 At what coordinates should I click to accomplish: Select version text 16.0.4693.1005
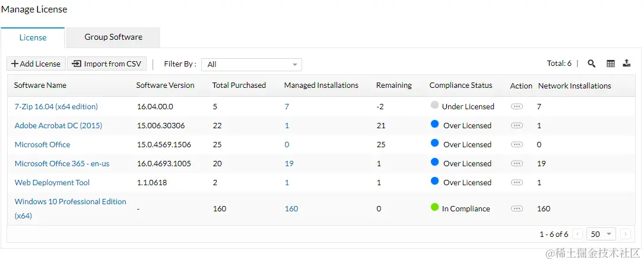pos(164,163)
